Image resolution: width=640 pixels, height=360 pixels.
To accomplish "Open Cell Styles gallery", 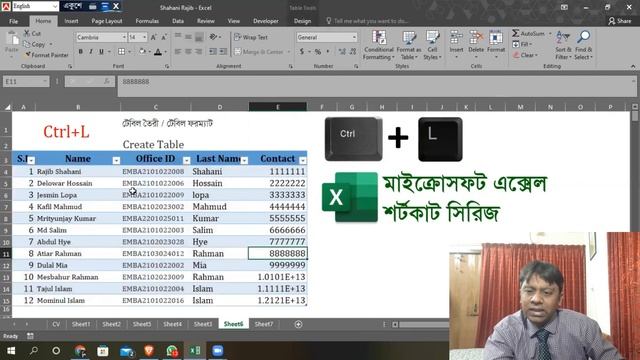I will point(432,46).
